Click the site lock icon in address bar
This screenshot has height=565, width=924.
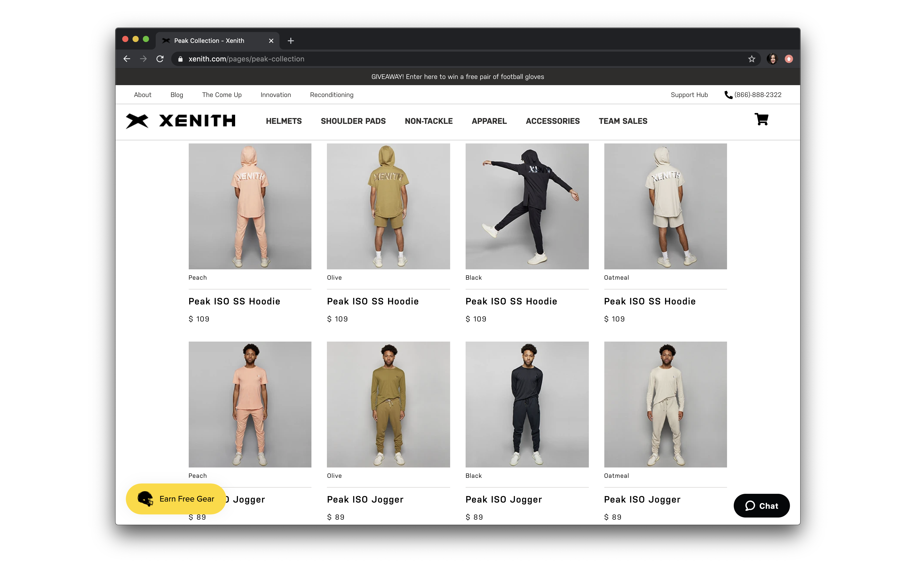coord(180,59)
